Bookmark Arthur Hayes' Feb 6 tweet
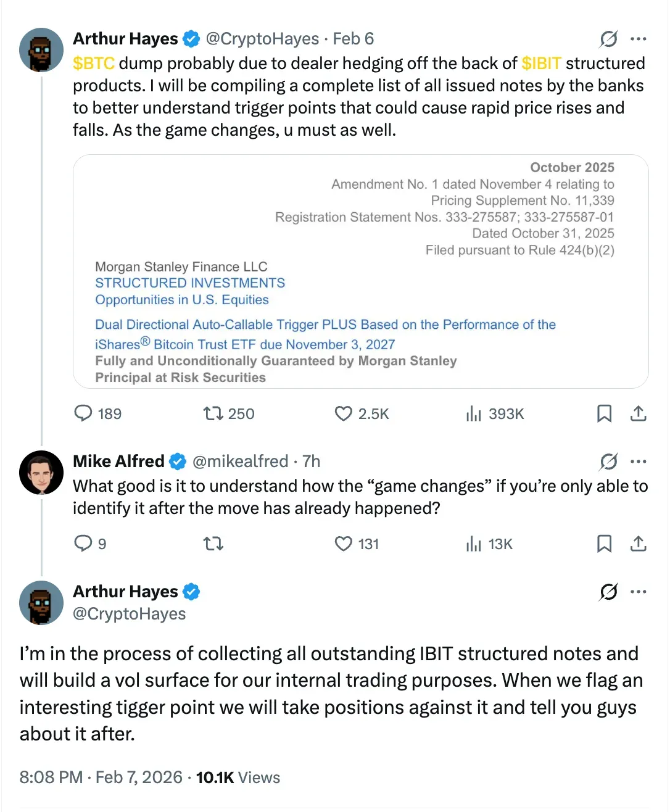This screenshot has height=812, width=670. (x=604, y=413)
